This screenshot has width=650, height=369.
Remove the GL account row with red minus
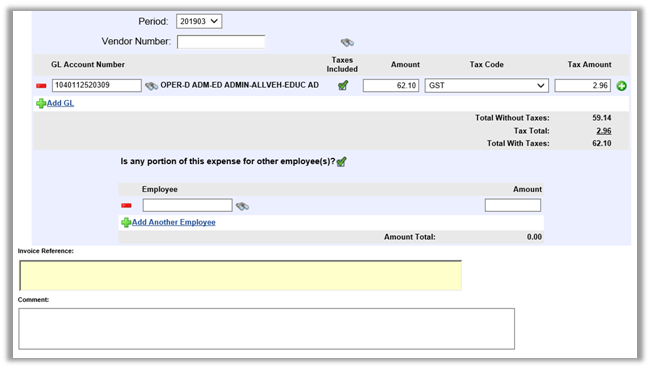tap(41, 86)
